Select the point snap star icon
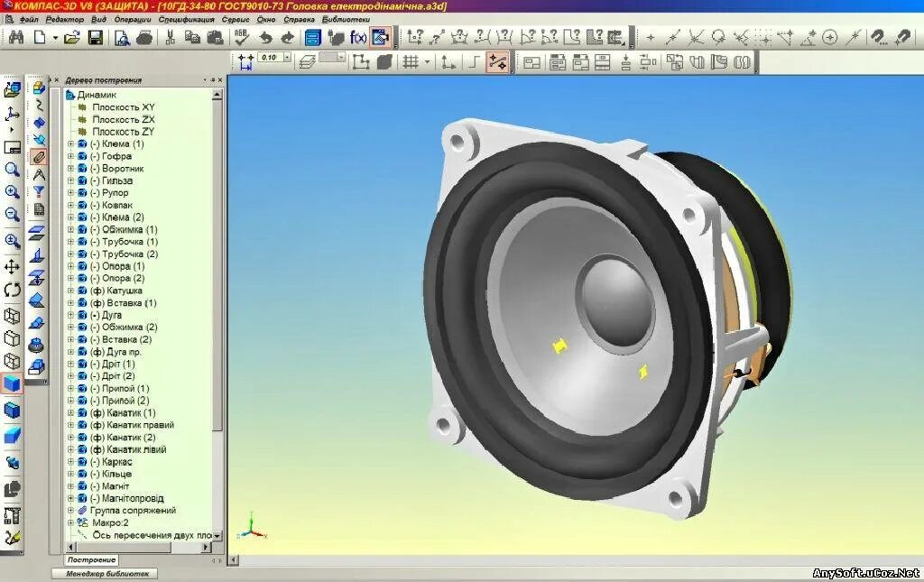 [x=650, y=38]
